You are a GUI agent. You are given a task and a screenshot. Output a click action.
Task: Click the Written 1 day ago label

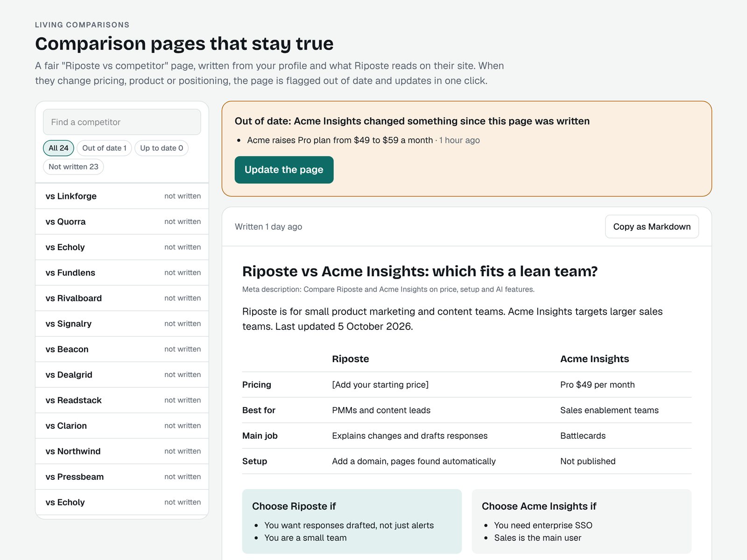pyautogui.click(x=268, y=226)
